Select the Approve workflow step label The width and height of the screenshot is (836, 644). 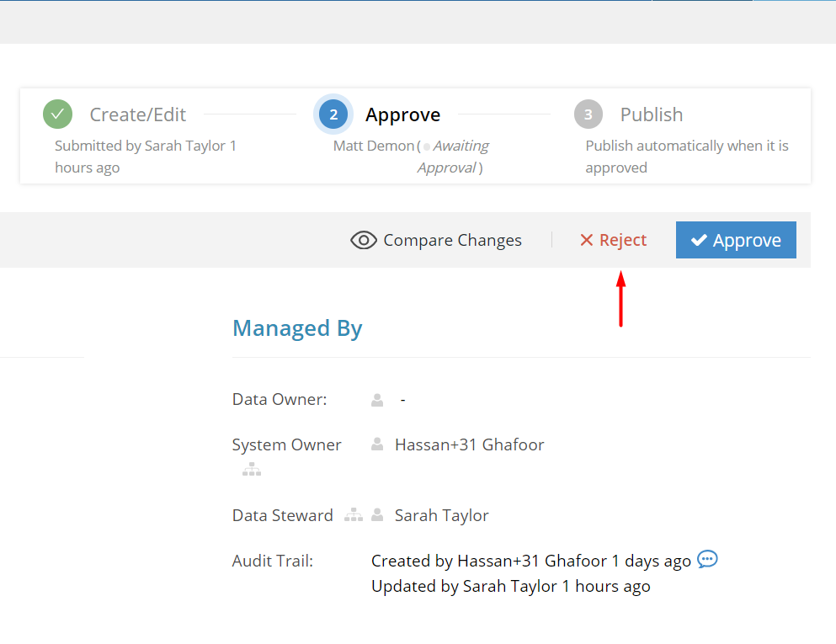(402, 114)
